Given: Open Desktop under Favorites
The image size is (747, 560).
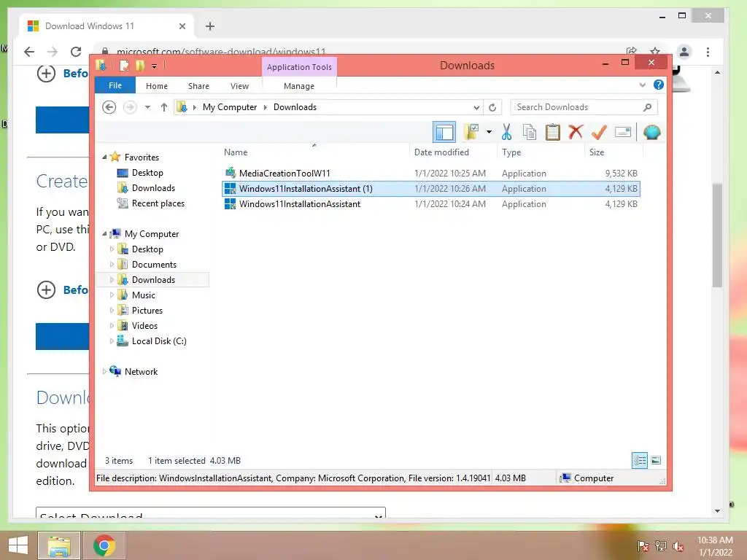Looking at the screenshot, I should tap(147, 173).
